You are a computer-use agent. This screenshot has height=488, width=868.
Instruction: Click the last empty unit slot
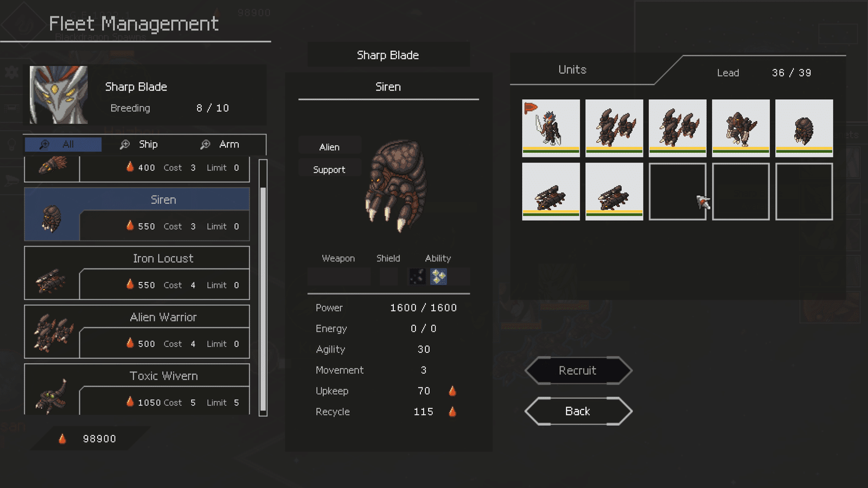click(804, 191)
